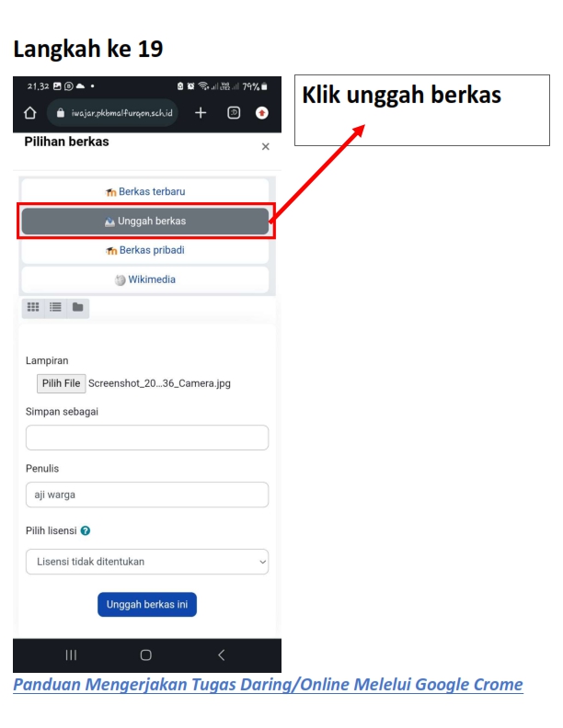Expand the Lisensi tidak ditentukan dropdown

(x=147, y=562)
